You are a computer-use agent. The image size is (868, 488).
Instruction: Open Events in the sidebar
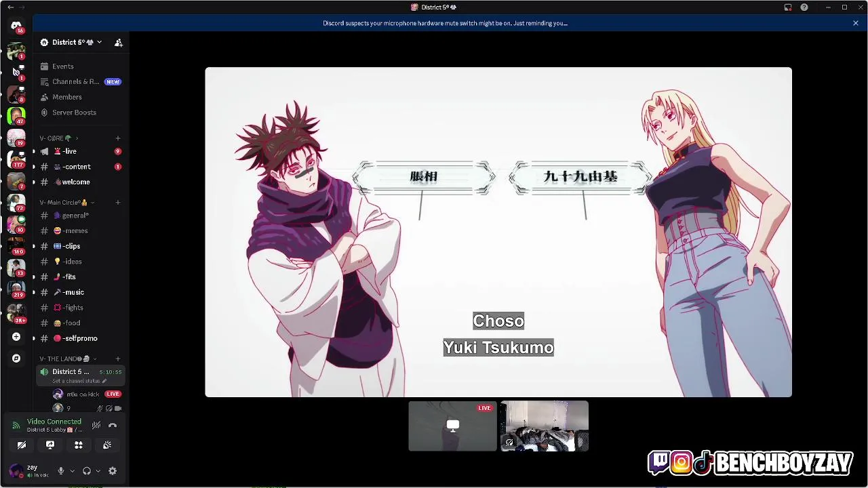[63, 66]
